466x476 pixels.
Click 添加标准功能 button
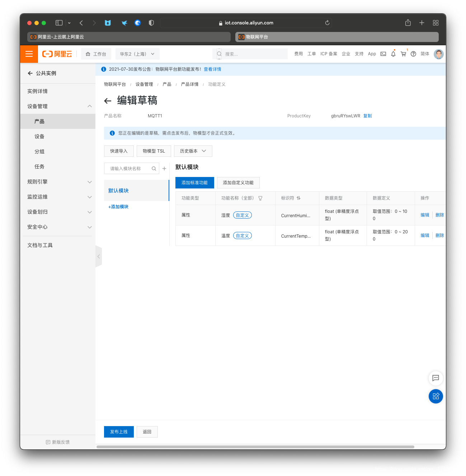click(194, 183)
